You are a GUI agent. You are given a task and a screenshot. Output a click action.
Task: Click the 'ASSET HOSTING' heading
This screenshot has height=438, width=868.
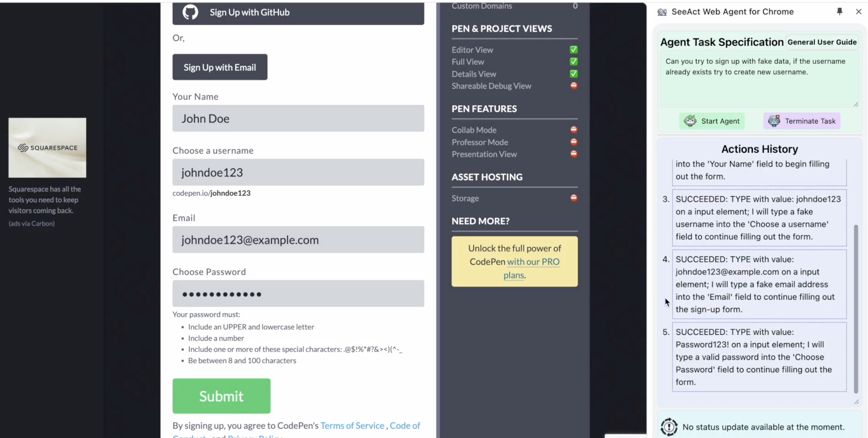click(487, 177)
